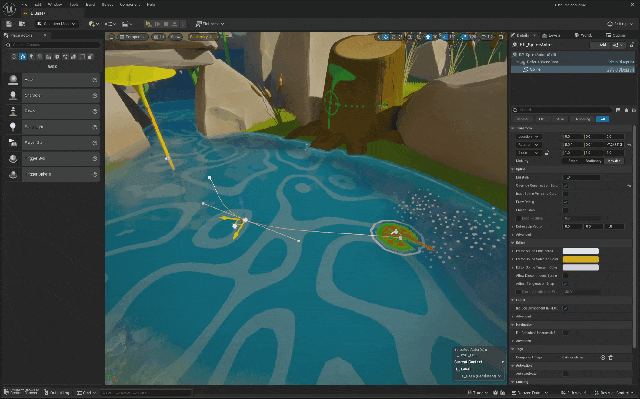Focus the Place Actors search classes field
Viewport: 640px width, 399px height.
tap(53, 44)
